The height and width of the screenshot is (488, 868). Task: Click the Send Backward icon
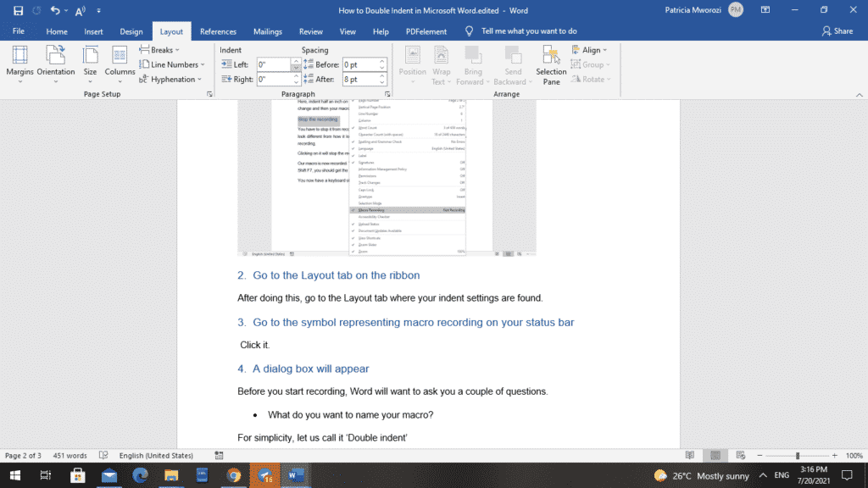(x=513, y=64)
